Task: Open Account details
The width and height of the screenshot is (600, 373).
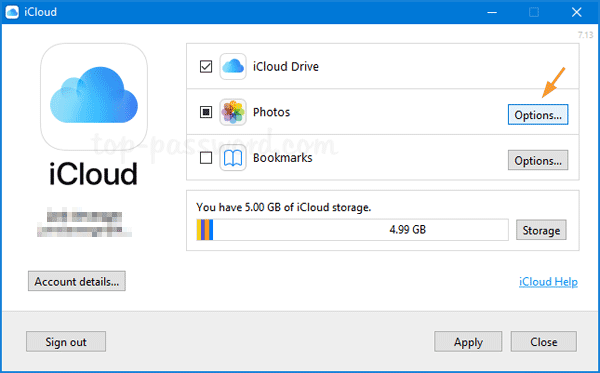Action: (77, 281)
